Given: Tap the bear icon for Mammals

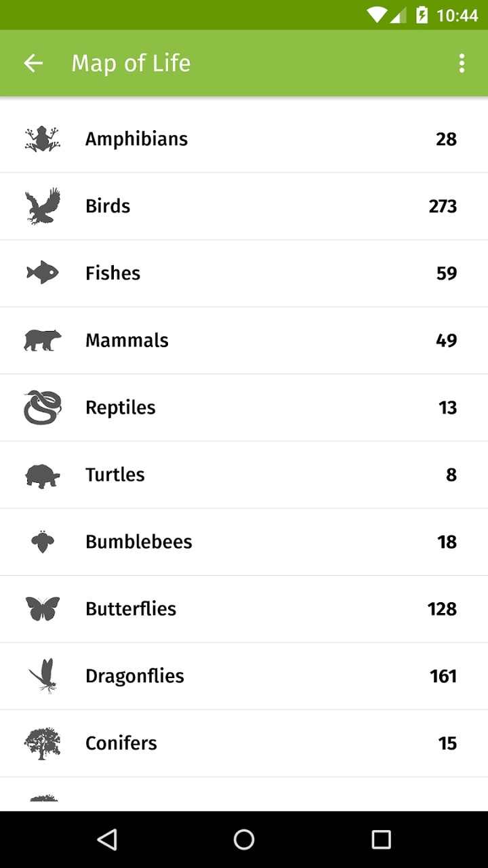Looking at the screenshot, I should pyautogui.click(x=43, y=340).
